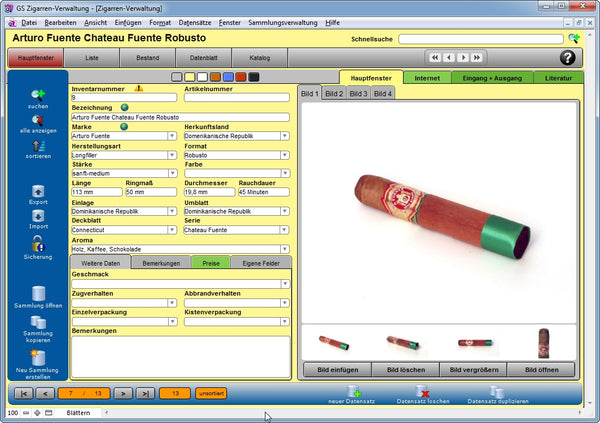Expand the Deckblatt dropdown

172,230
